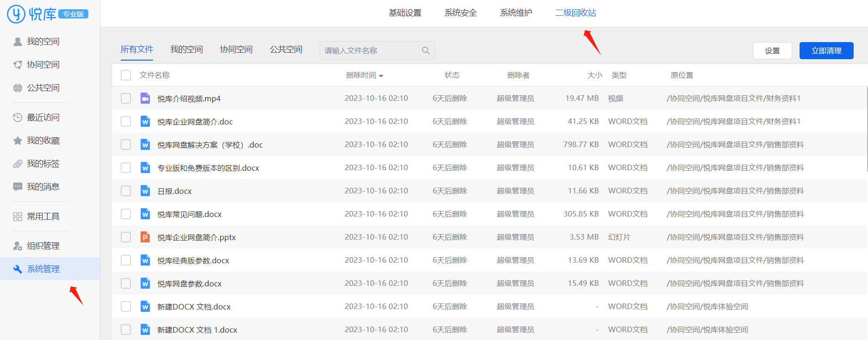Click 专业版 edition badge
The width and height of the screenshot is (868, 340).
click(73, 14)
